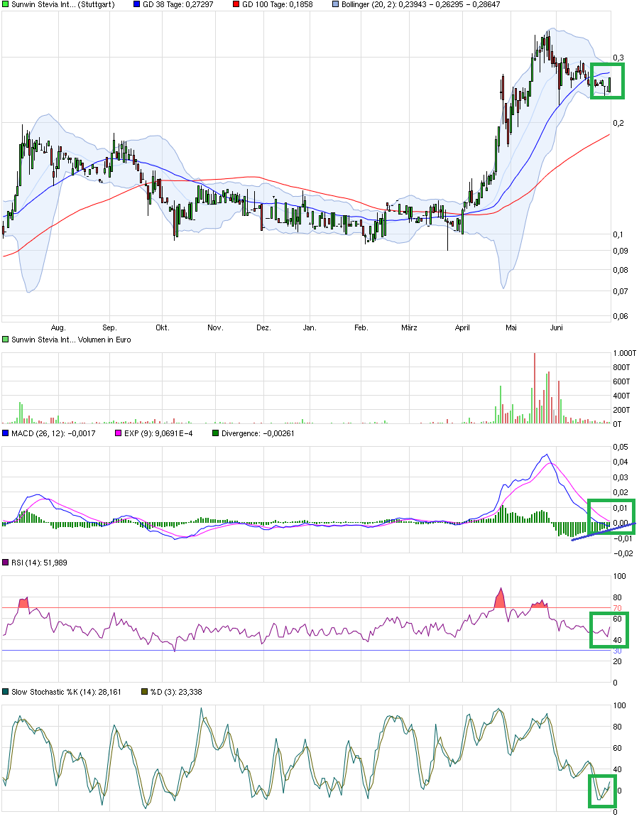Click the last green candlestick on price chart
The image size is (644, 819).
tap(609, 84)
